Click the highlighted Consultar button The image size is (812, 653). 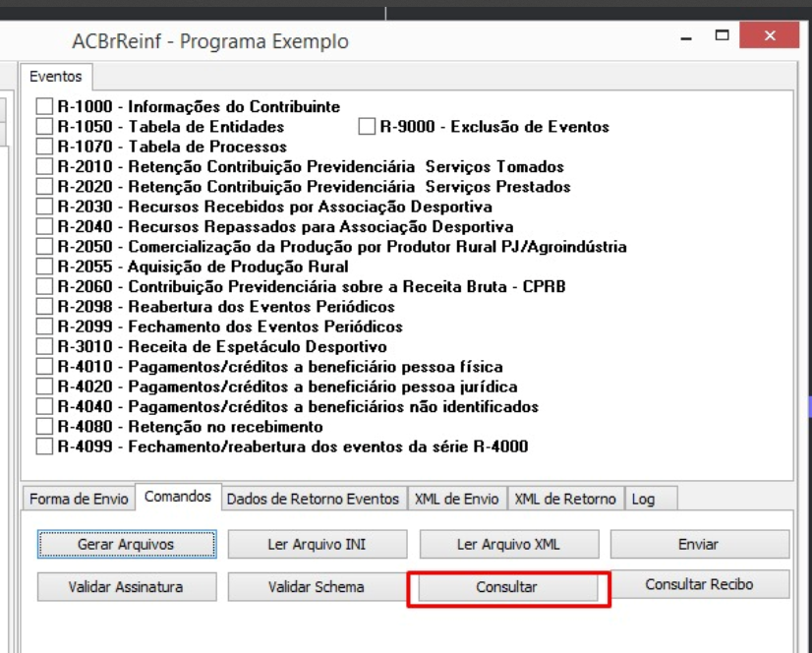coord(507,587)
